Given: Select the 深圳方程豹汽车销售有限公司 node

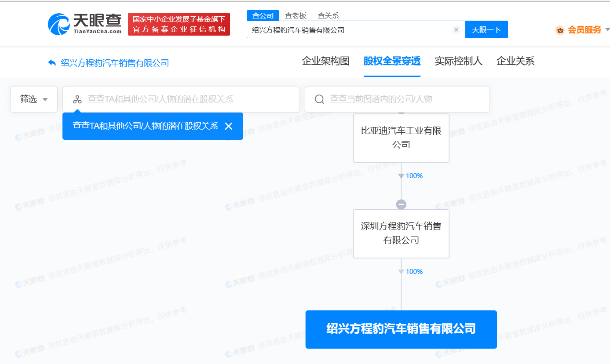Looking at the screenshot, I should [x=401, y=233].
